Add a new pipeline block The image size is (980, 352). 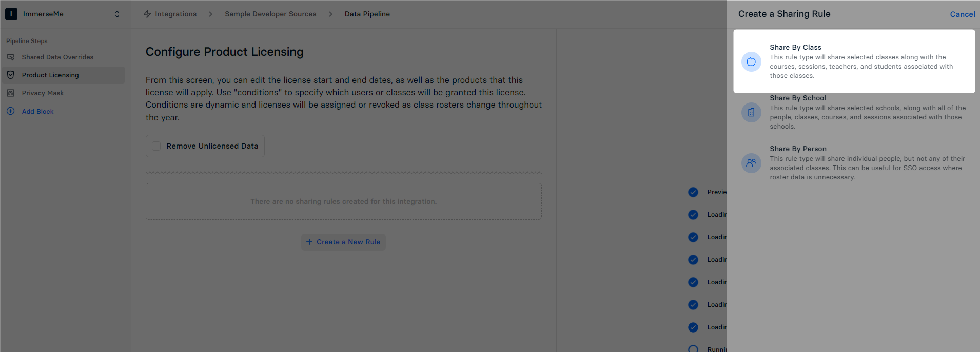pyautogui.click(x=37, y=111)
